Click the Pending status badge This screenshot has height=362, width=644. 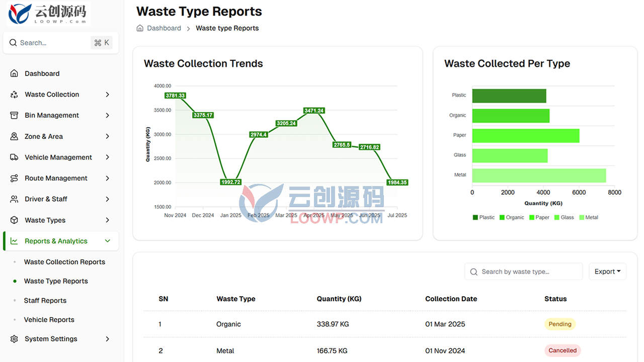coord(560,324)
